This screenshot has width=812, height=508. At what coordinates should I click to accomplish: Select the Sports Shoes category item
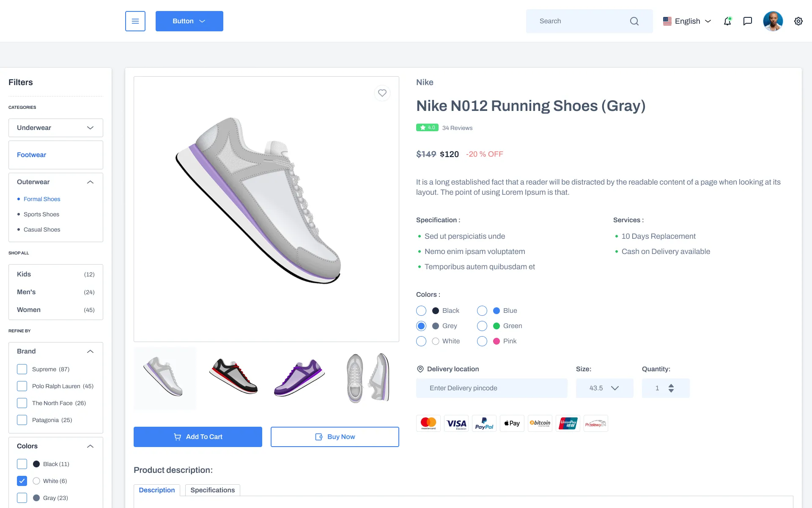coord(41,214)
